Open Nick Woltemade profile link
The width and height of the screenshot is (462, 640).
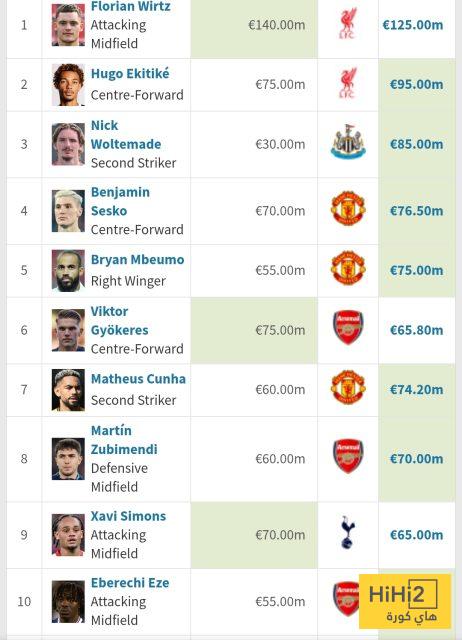coord(126,135)
